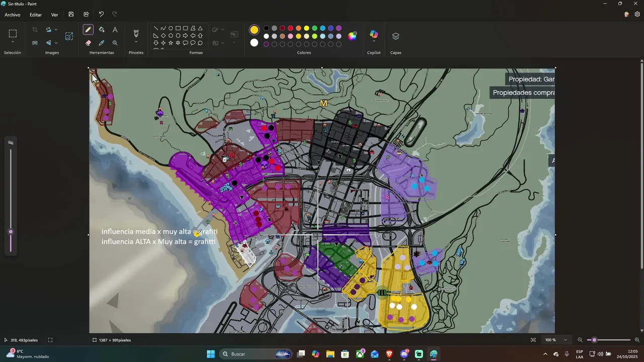Open Paint settings gear
This screenshot has height=362, width=644.
(637, 15)
